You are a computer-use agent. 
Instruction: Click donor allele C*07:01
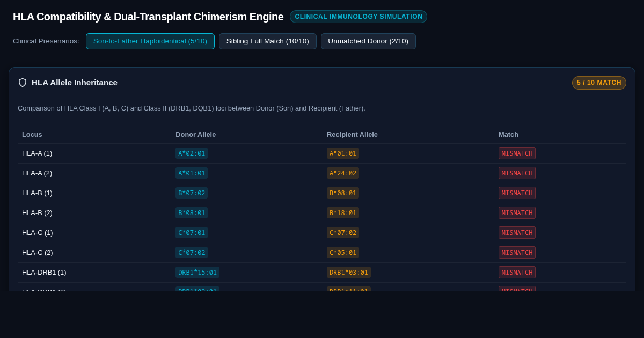tap(192, 233)
